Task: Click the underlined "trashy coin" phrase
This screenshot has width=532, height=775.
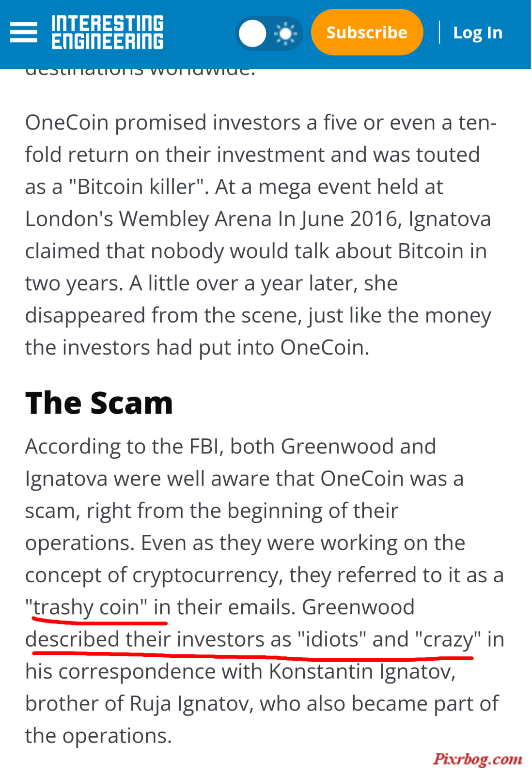Action: click(86, 607)
